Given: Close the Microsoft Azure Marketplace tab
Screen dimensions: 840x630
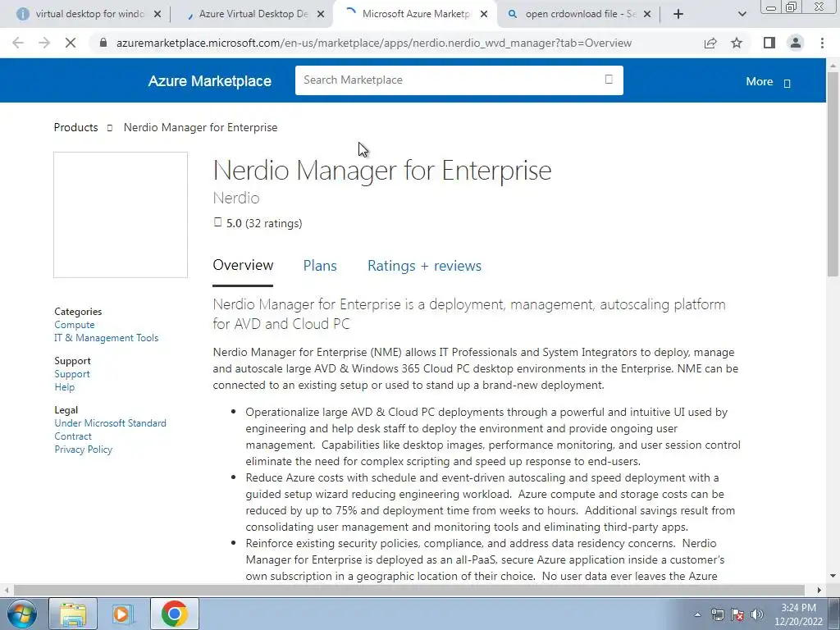Looking at the screenshot, I should (x=484, y=15).
